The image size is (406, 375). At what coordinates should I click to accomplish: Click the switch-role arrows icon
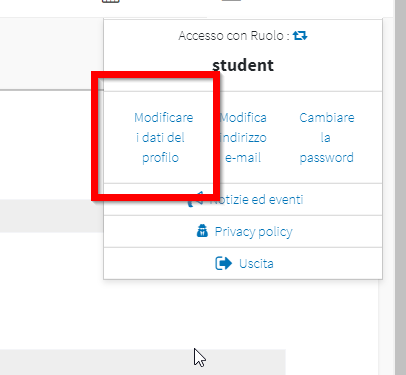tap(300, 35)
